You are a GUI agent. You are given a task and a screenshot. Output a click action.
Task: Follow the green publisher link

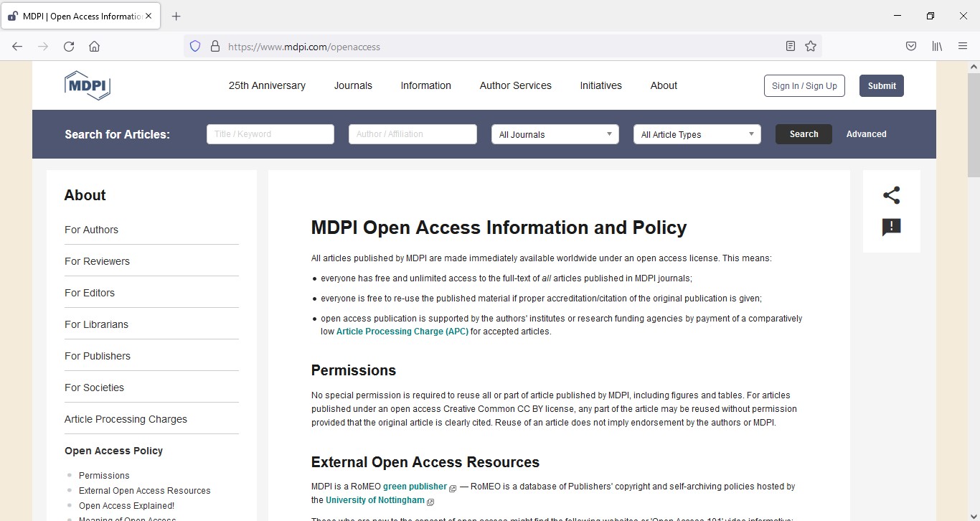(x=415, y=487)
